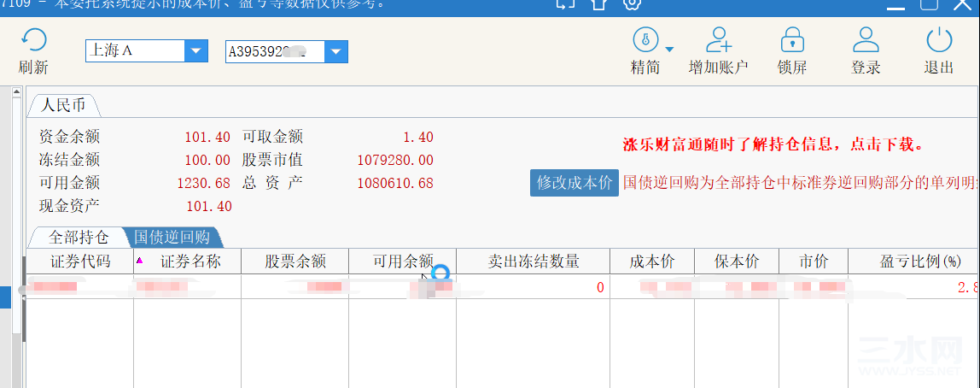Click the 刷新 refresh icon
The image size is (980, 388).
coord(34,40)
